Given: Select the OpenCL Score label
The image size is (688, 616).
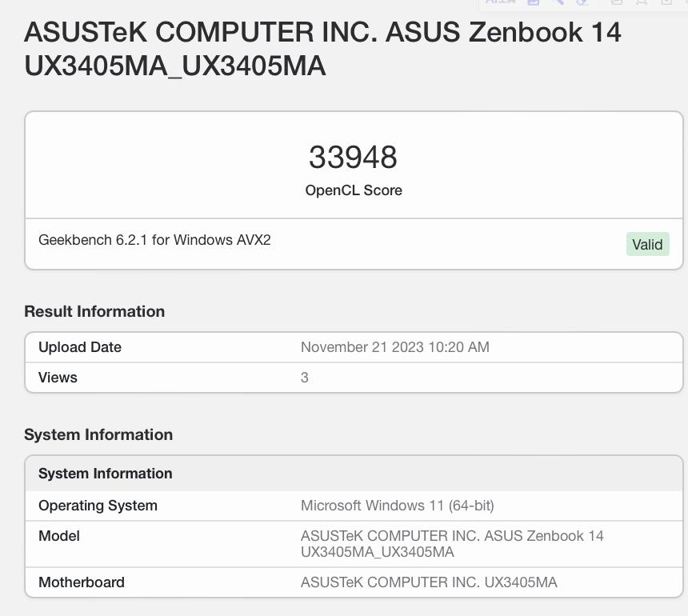Looking at the screenshot, I should pos(354,190).
